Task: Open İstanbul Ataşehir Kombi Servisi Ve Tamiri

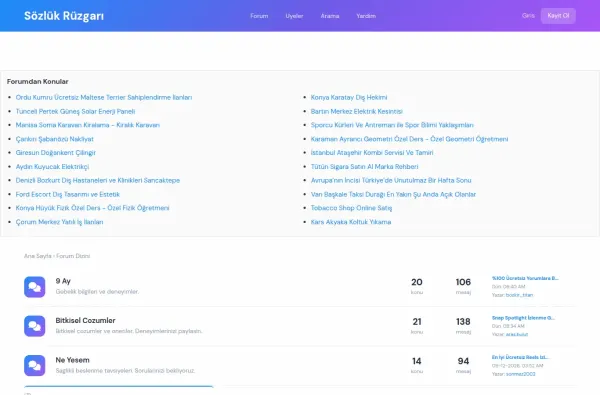Action: pos(372,152)
